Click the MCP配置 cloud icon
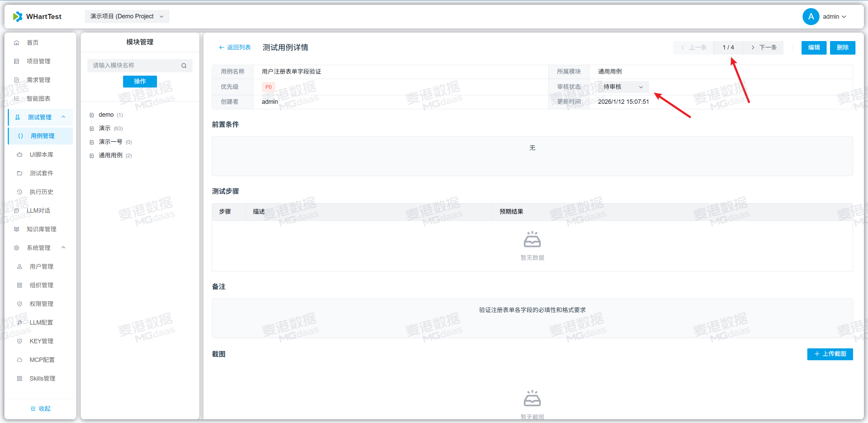Viewport: 868px width, 423px height. [x=20, y=360]
